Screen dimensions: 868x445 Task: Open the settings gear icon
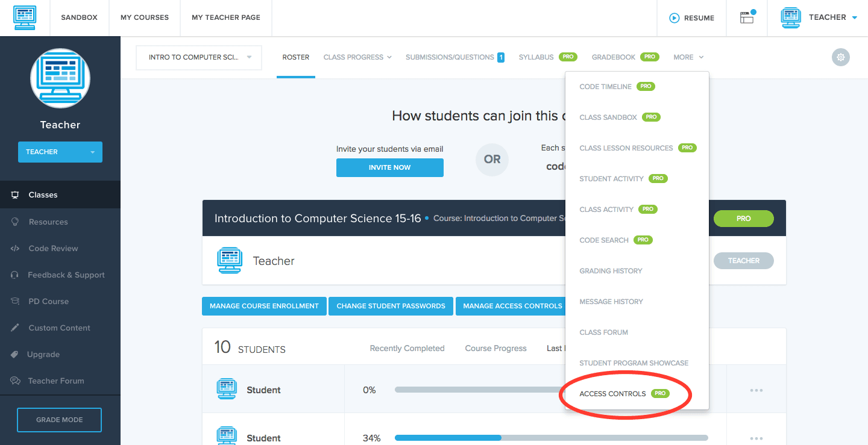tap(840, 57)
